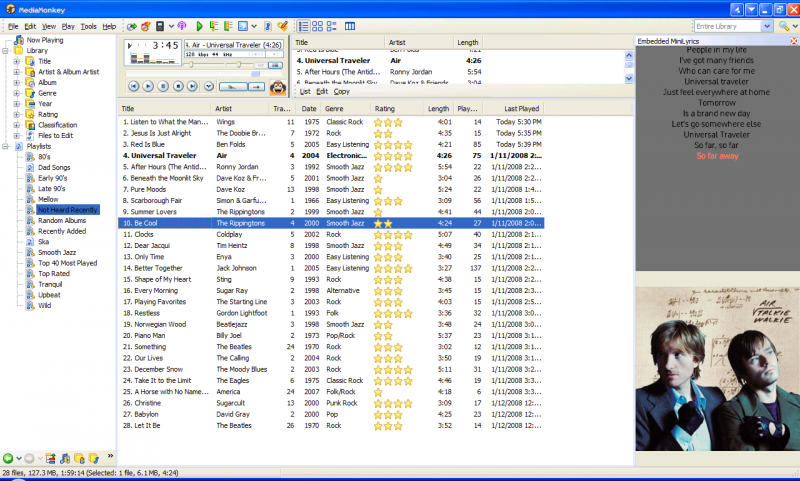Image resolution: width=800 pixels, height=481 pixels.
Task: Switch to the details list view
Action: pyautogui.click(x=302, y=25)
